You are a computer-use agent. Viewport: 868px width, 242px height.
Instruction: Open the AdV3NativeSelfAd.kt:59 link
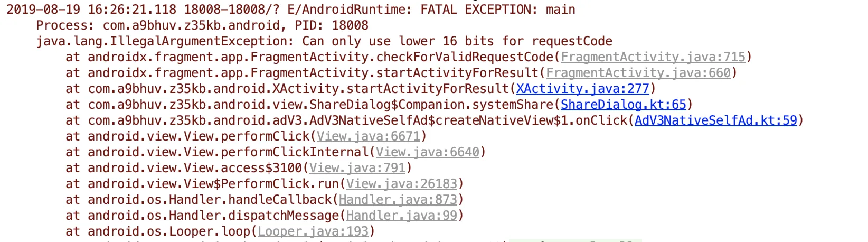[715, 120]
